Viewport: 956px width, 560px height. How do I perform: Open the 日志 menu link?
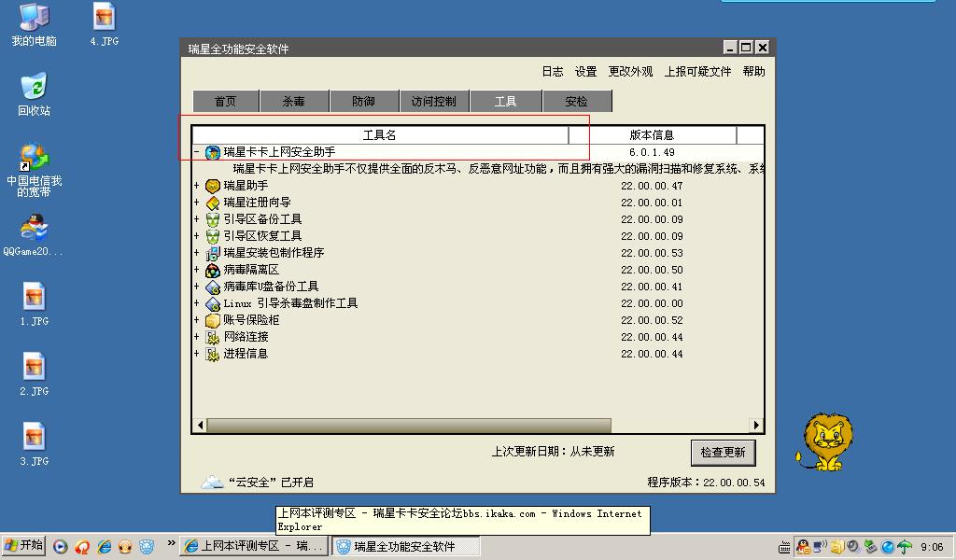(x=553, y=72)
